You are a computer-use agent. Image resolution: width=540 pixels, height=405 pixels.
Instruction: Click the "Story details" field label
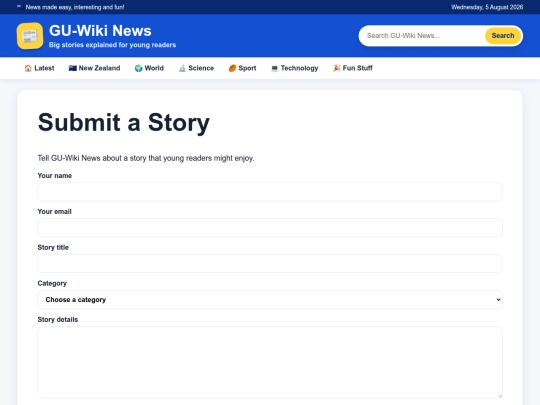pos(58,320)
